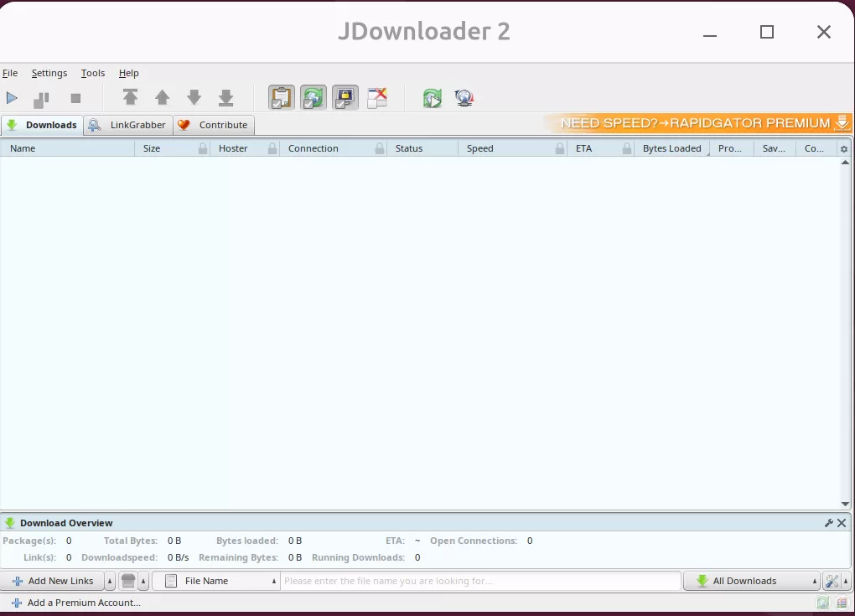The height and width of the screenshot is (616, 855).
Task: Click the Rapidgator Premium banner
Action: coord(697,123)
